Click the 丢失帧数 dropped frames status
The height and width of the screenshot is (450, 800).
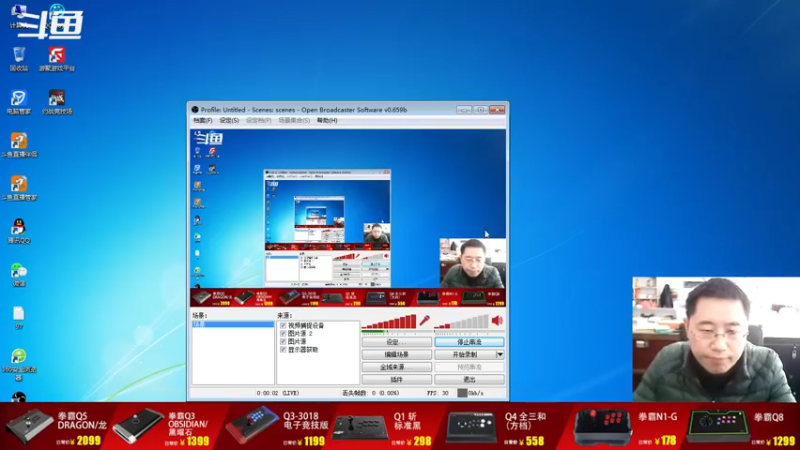click(x=370, y=393)
